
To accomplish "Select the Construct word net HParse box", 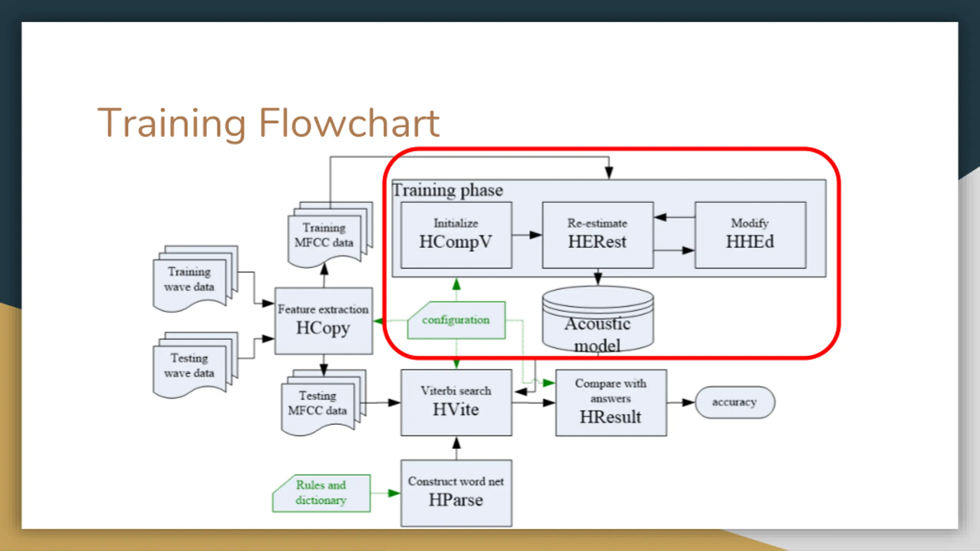I will point(456,493).
